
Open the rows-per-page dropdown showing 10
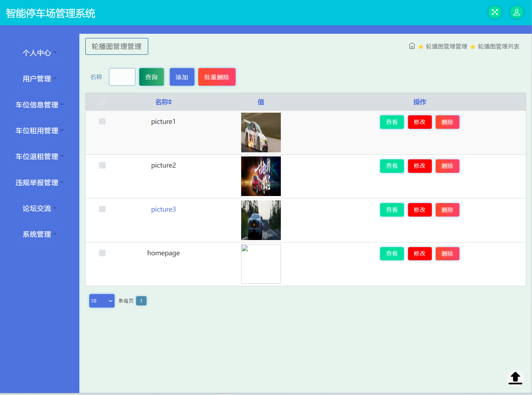coord(102,301)
